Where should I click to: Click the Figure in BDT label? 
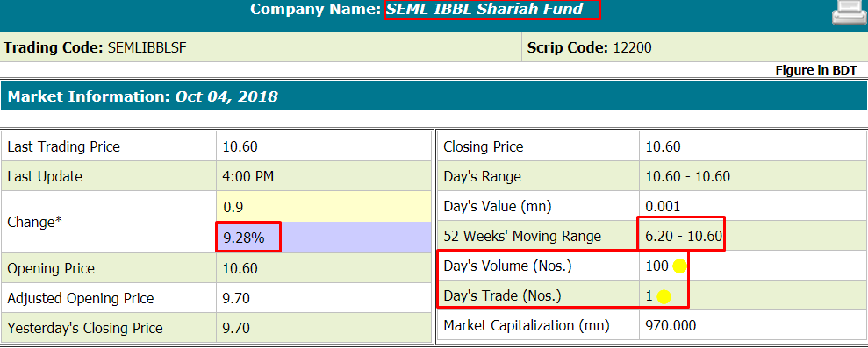coord(816,70)
